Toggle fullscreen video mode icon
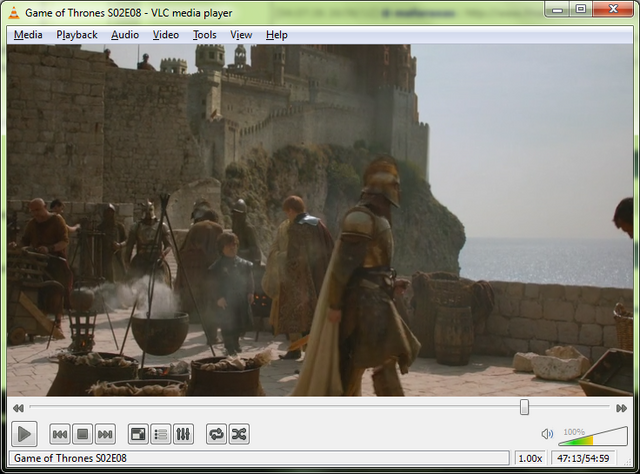The height and width of the screenshot is (474, 640). click(x=138, y=434)
